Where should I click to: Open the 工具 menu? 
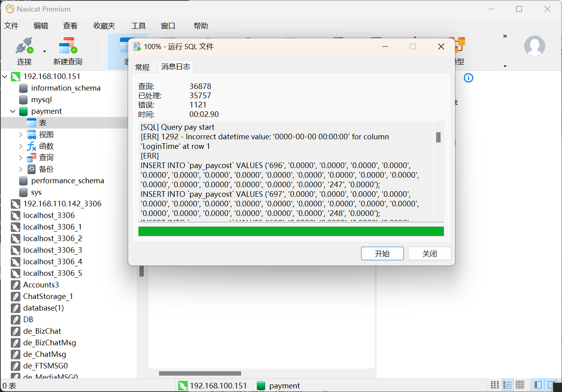(139, 26)
